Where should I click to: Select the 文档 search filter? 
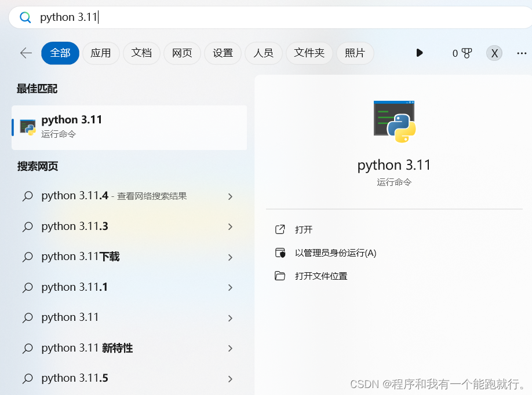click(x=141, y=53)
